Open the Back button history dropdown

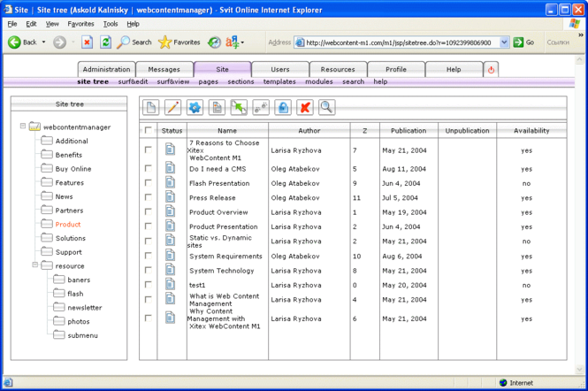[x=43, y=42]
